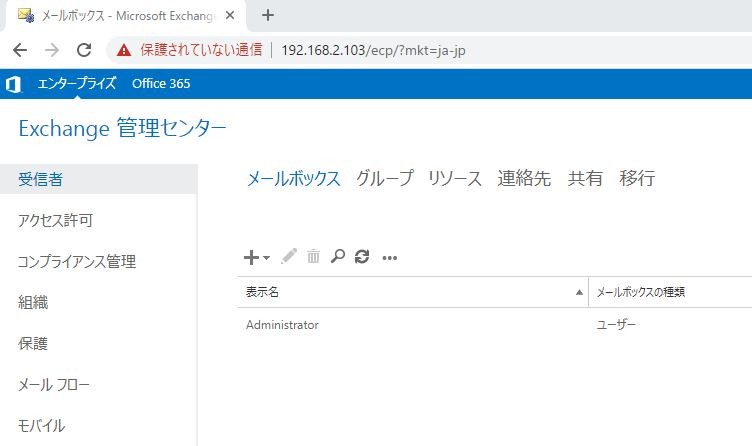Open the more options ellipsis icon
The image size is (752, 446).
(389, 258)
